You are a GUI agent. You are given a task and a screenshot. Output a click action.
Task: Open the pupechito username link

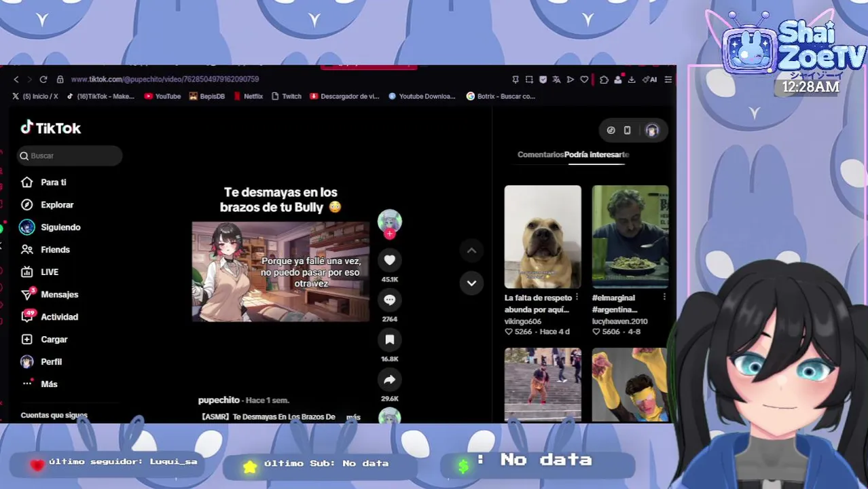pyautogui.click(x=219, y=400)
